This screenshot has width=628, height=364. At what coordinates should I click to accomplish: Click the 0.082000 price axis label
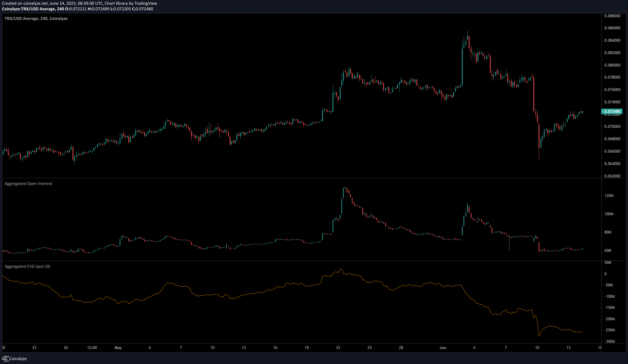[612, 53]
